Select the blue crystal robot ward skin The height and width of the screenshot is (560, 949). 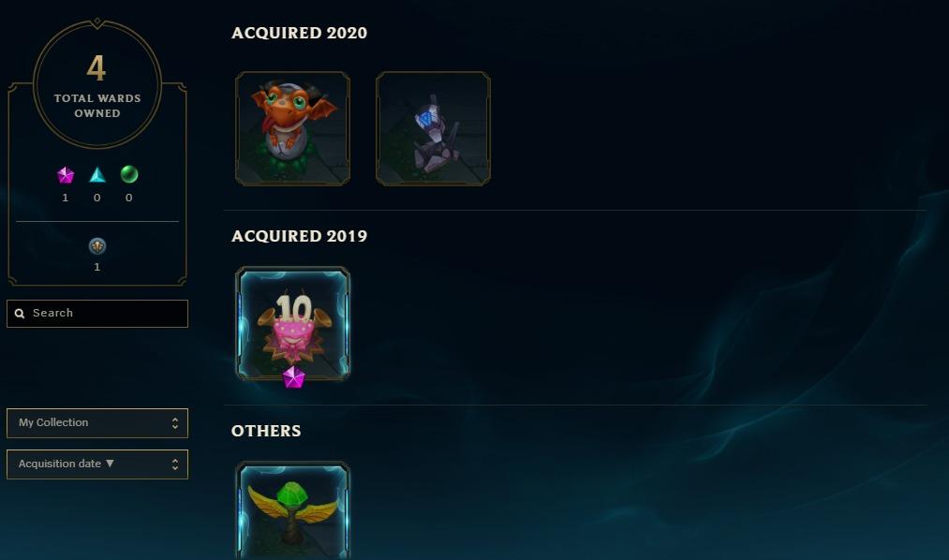434,129
